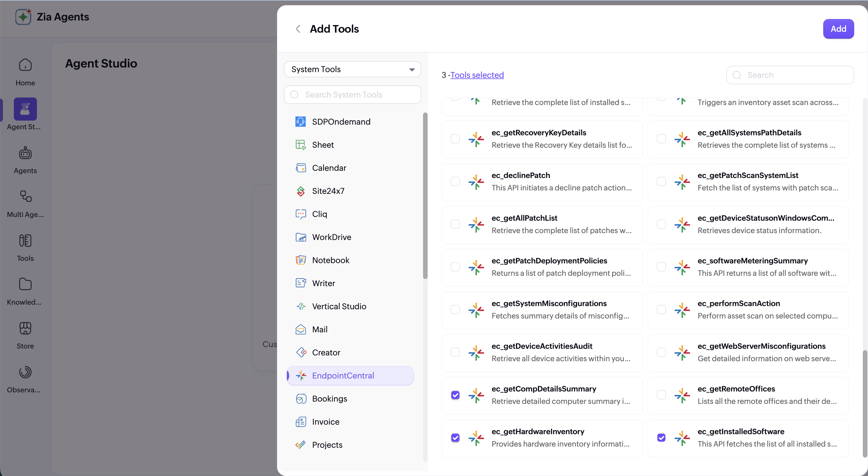Open Home from the left sidebar

25,72
